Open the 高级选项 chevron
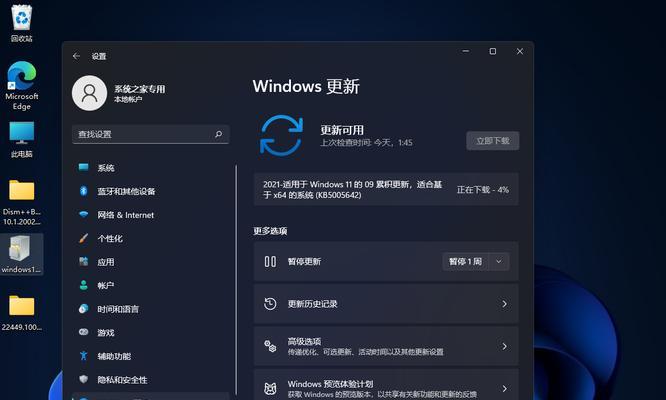Viewport: 666px width, 400px height. 504,346
